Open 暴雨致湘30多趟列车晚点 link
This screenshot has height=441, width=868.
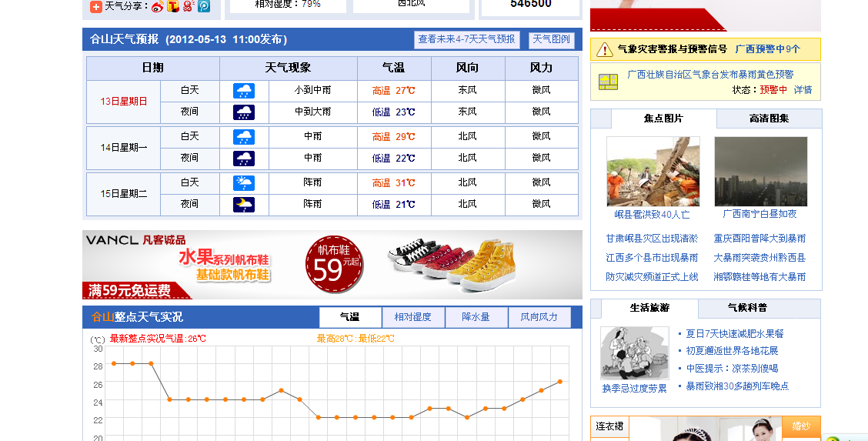[737, 386]
